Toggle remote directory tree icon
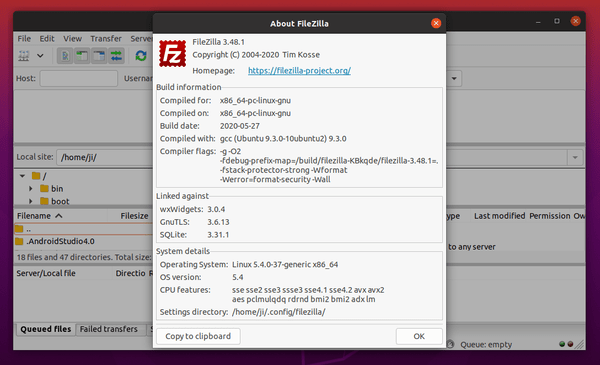This screenshot has width=600, height=365. pos(99,56)
